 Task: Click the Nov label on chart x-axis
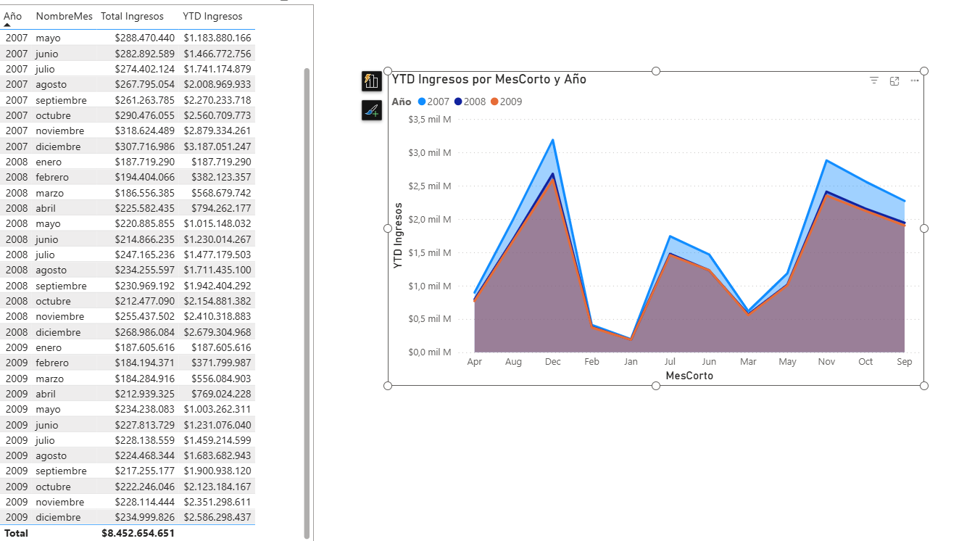click(x=826, y=361)
